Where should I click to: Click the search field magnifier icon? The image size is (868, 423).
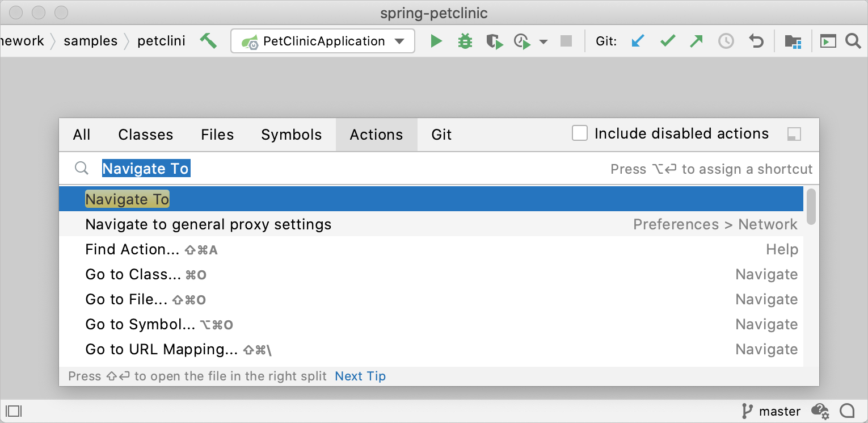tap(82, 168)
